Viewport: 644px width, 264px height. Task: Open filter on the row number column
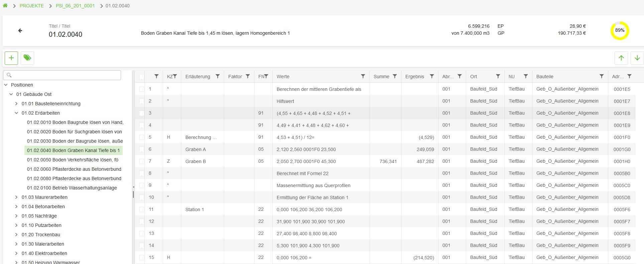click(x=156, y=76)
